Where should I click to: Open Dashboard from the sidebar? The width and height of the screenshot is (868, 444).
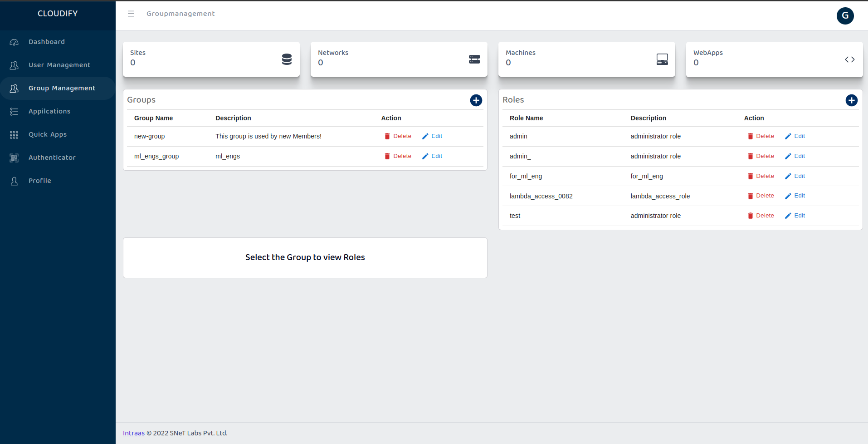[x=58, y=42]
